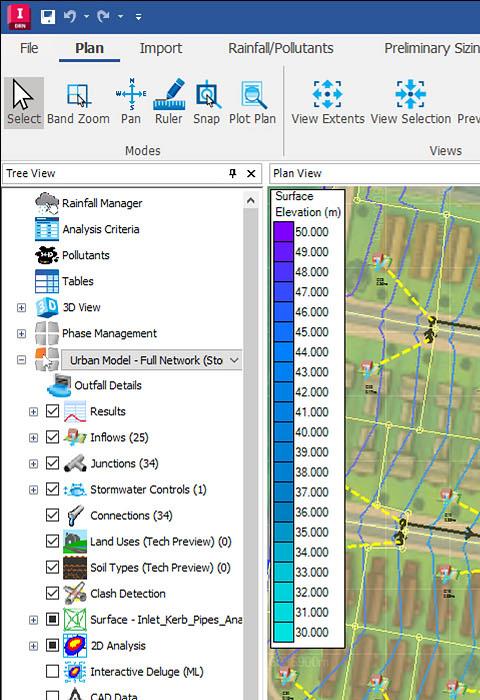Viewport: 480px width, 700px height.
Task: Select the 3D View tree item
Action: [x=81, y=307]
